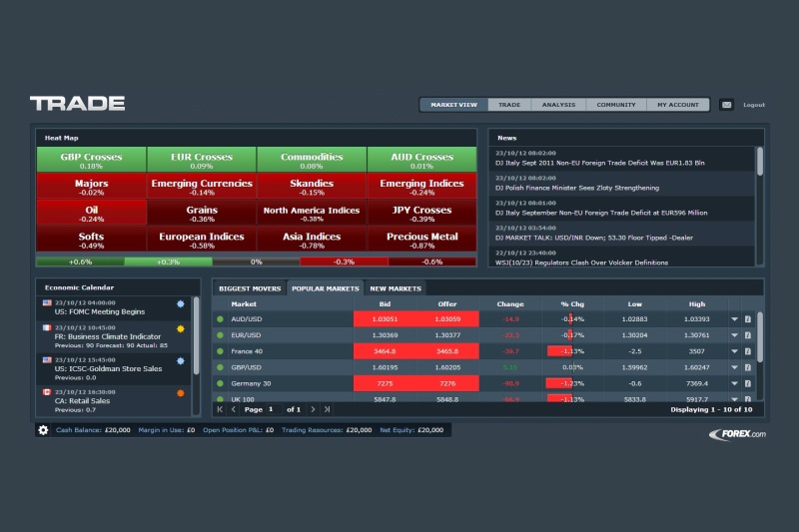Open the mail envelope icon near Logout
Viewport: 799px width, 532px height.
726,105
